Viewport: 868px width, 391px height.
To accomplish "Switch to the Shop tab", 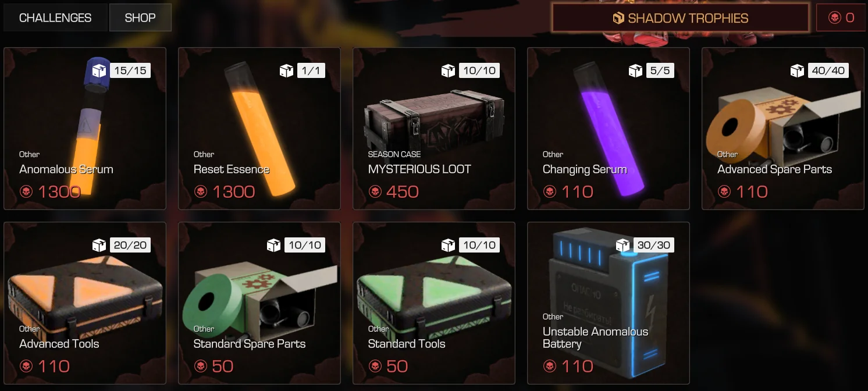I will (x=140, y=17).
